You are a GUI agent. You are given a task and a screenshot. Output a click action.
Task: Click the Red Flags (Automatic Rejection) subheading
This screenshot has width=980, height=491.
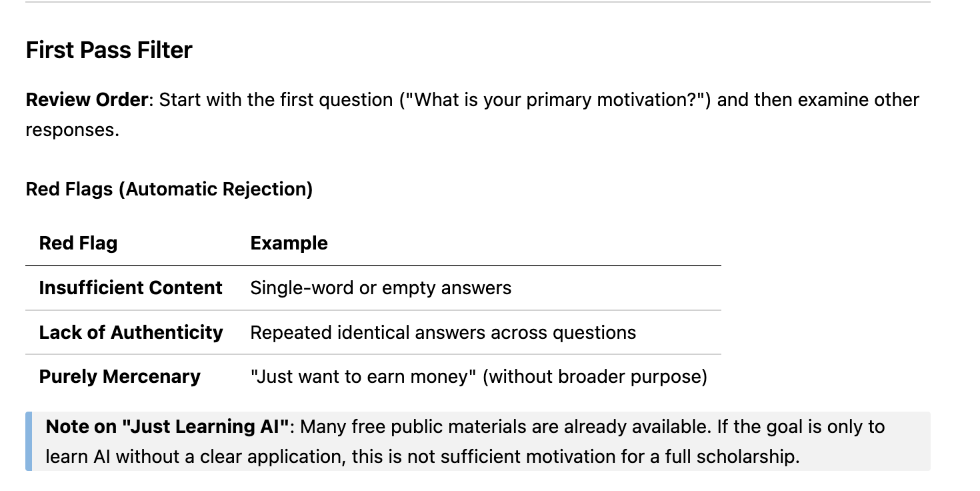tap(169, 189)
